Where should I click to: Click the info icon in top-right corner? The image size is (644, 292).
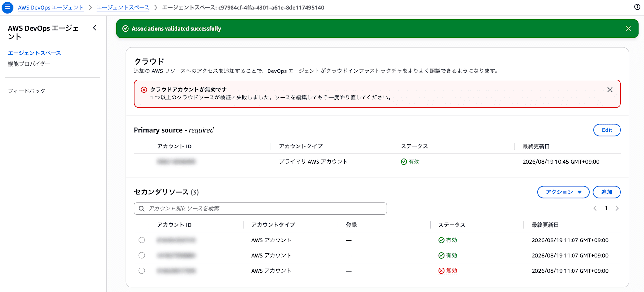point(637,7)
